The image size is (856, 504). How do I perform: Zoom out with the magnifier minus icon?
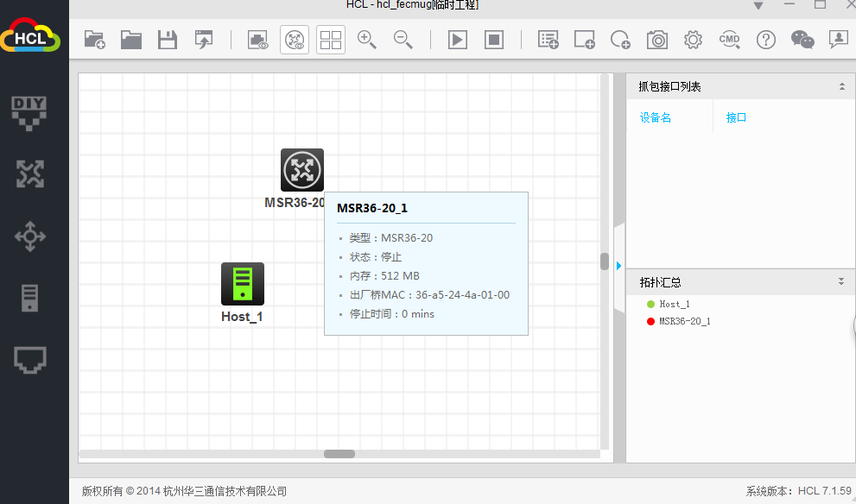[x=403, y=40]
